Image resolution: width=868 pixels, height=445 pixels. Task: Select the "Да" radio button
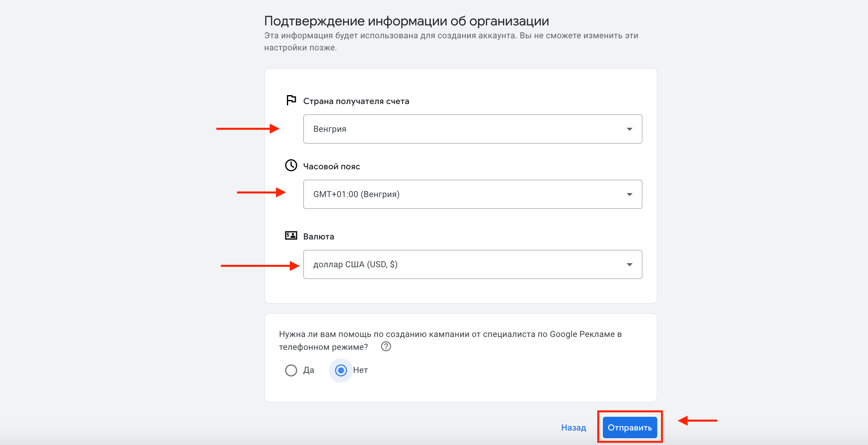291,370
